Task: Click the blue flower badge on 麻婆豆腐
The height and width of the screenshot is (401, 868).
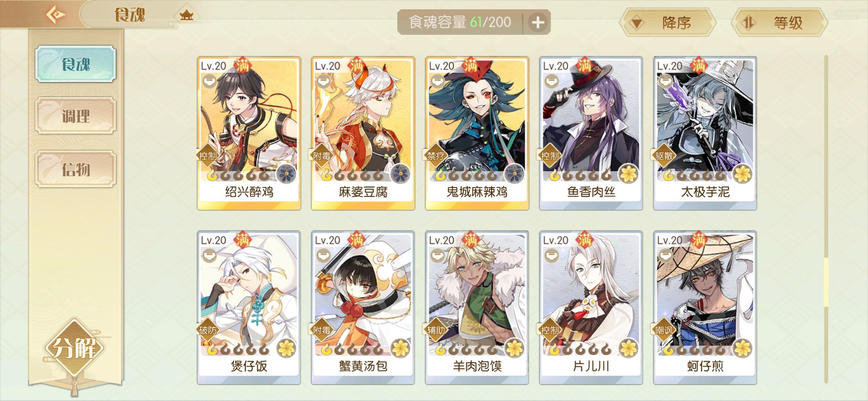Action: [401, 174]
